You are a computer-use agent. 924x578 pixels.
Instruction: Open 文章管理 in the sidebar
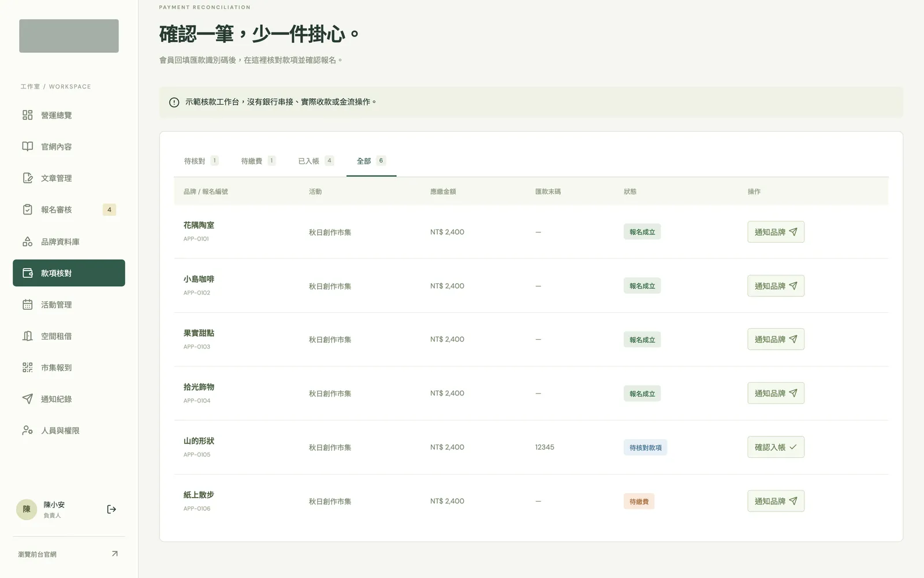69,178
